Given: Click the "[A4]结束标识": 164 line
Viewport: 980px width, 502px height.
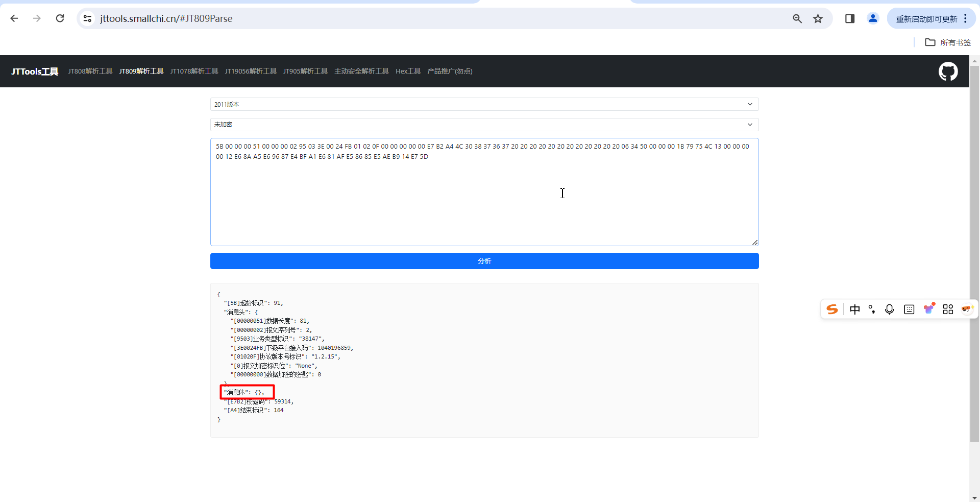Looking at the screenshot, I should click(253, 410).
